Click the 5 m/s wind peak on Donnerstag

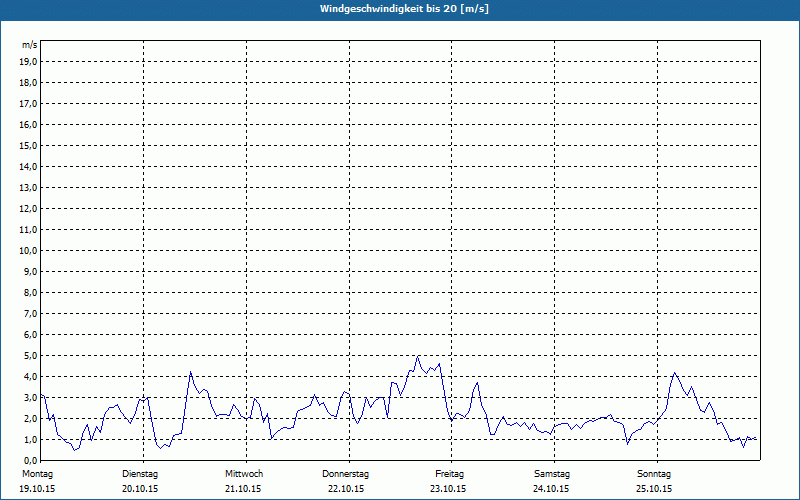[x=418, y=357]
